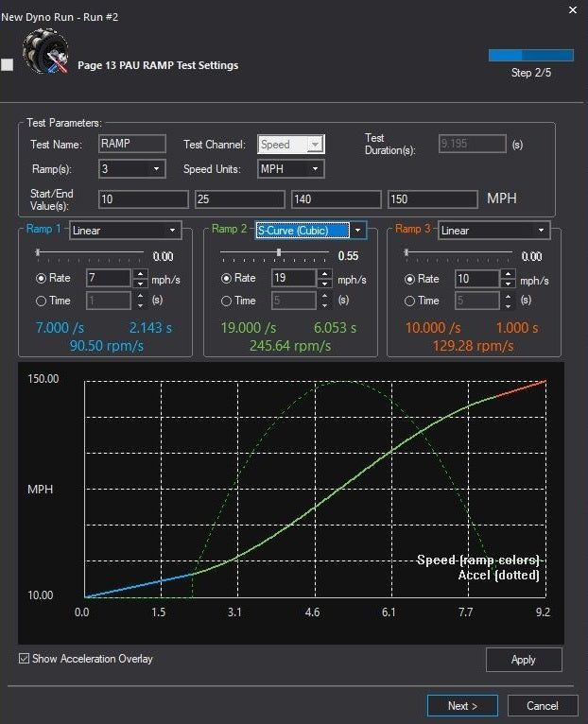588x724 pixels.
Task: Click the 'Speed (ramp colors)' chart legend
Action: pyautogui.click(x=478, y=560)
